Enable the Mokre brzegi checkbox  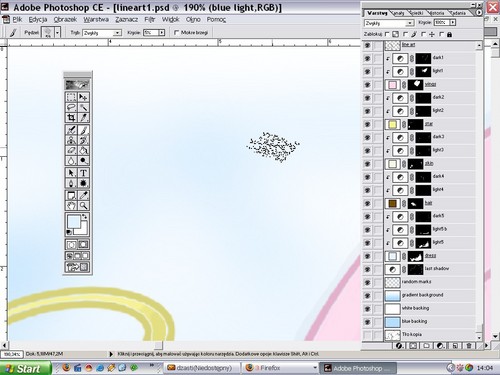[176, 32]
